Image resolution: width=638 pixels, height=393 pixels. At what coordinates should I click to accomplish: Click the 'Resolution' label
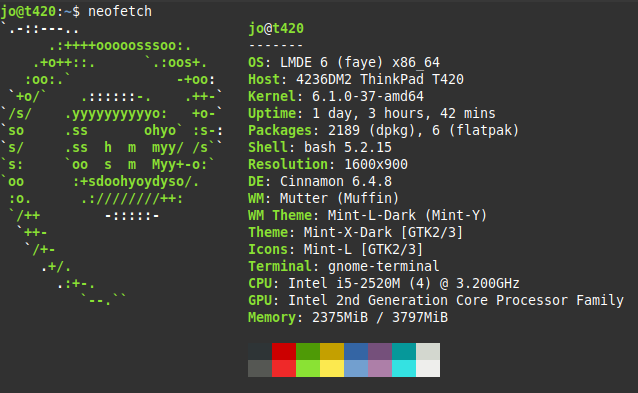(x=288, y=164)
